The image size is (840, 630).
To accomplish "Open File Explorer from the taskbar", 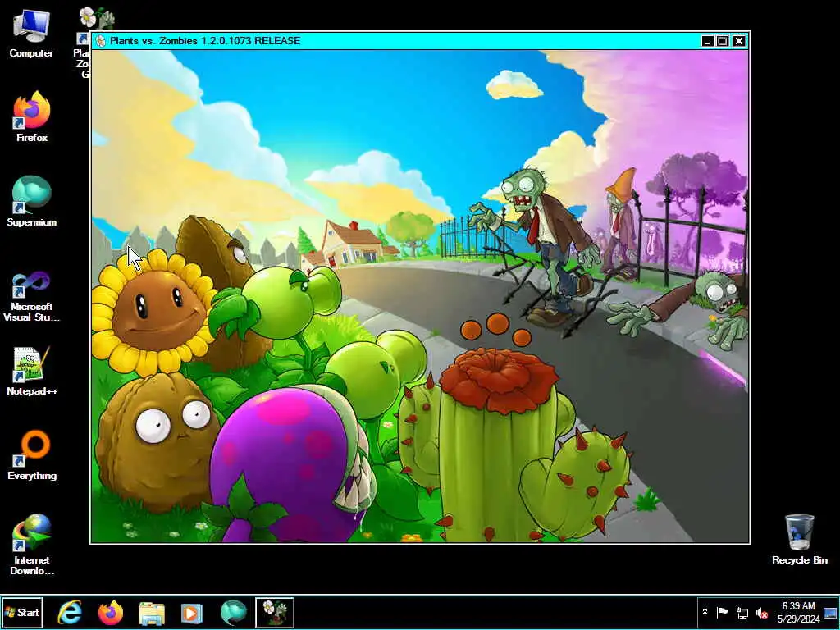I will point(152,613).
